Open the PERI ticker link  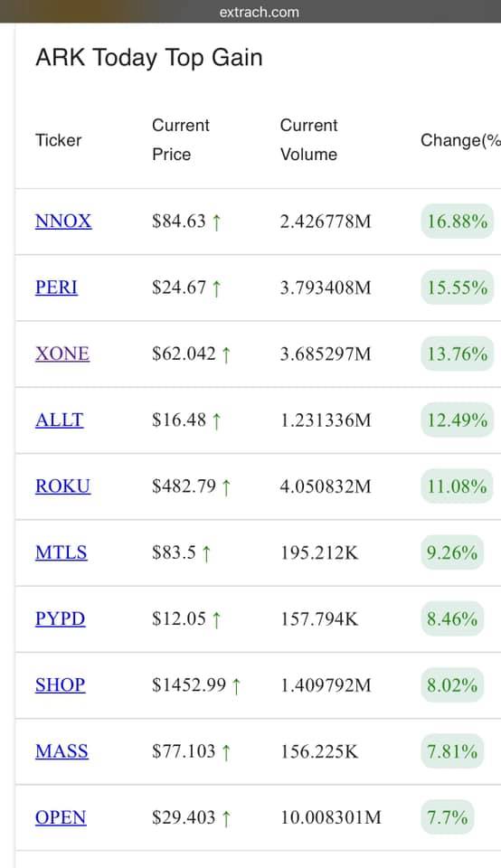point(56,288)
